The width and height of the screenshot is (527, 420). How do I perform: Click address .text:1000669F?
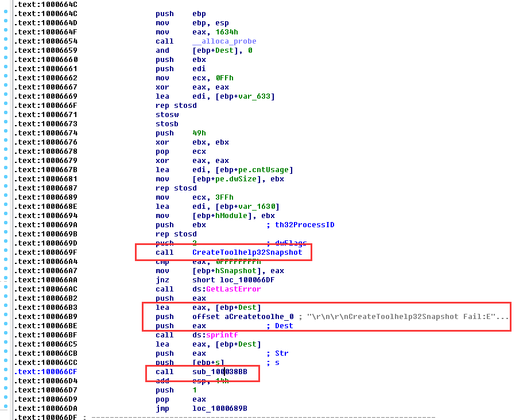(x=45, y=252)
